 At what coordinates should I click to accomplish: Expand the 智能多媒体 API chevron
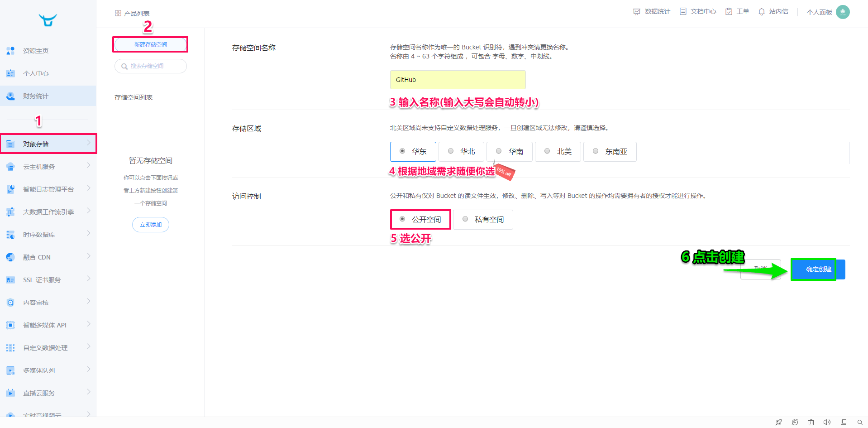point(89,324)
